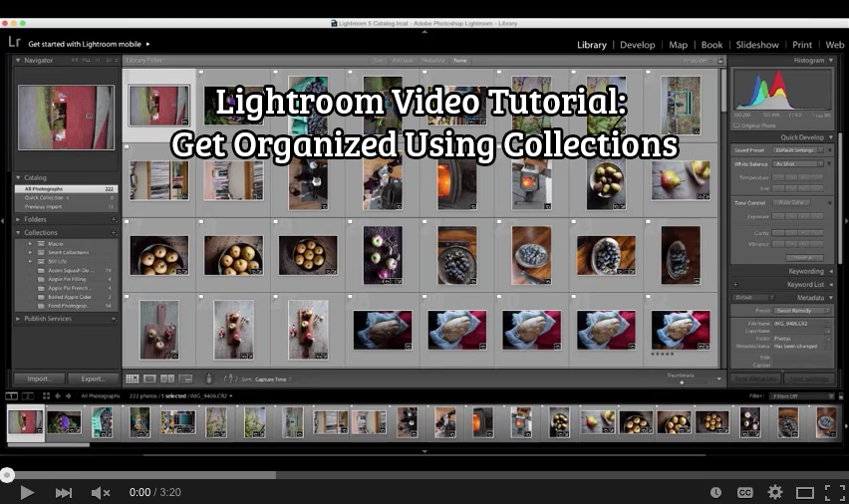
Task: Expand the Folders panel
Action: 18,219
